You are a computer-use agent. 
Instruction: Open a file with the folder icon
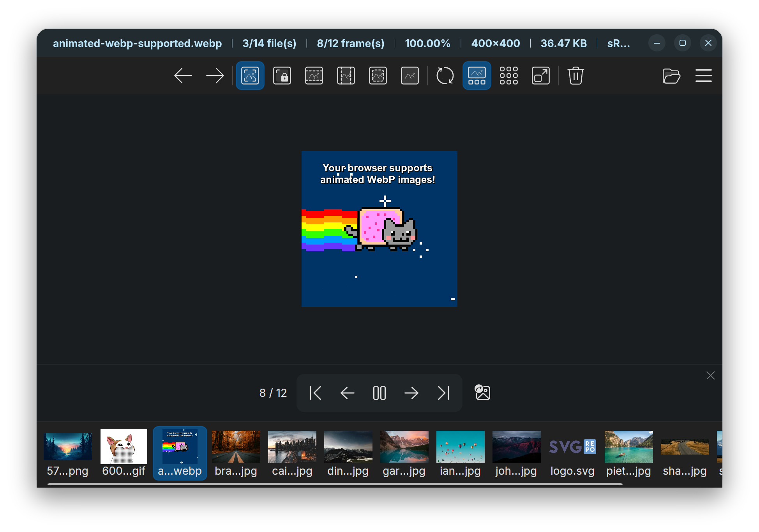[671, 76]
